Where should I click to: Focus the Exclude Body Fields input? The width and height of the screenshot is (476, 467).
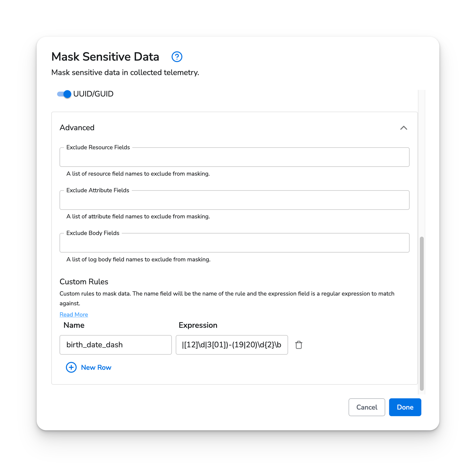(234, 243)
